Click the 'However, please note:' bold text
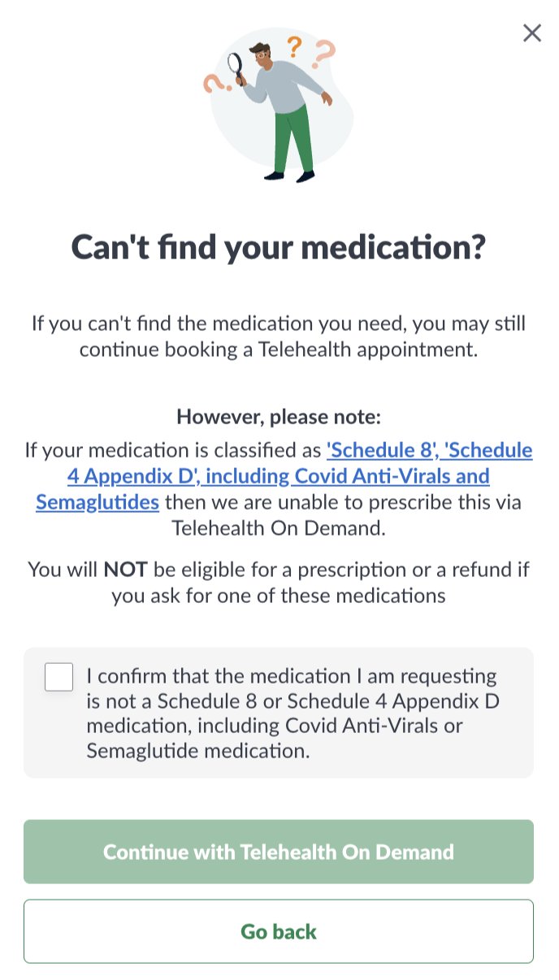The image size is (559, 980). point(279,417)
